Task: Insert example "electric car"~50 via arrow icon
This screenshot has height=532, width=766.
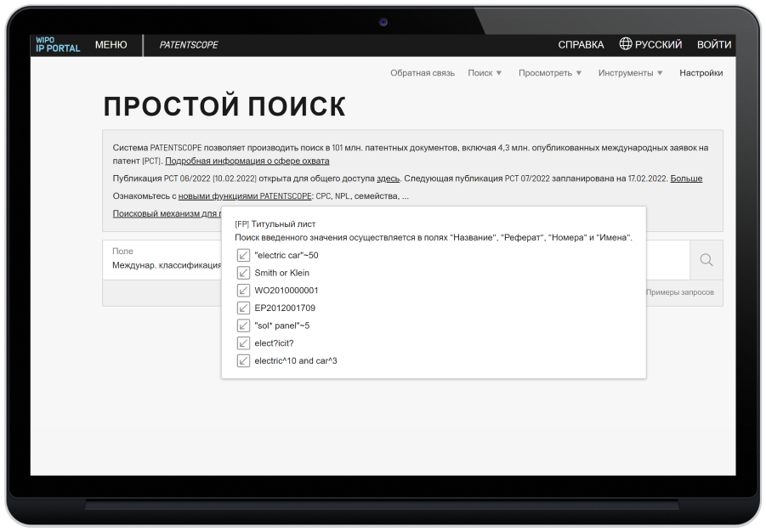Action: [x=243, y=255]
